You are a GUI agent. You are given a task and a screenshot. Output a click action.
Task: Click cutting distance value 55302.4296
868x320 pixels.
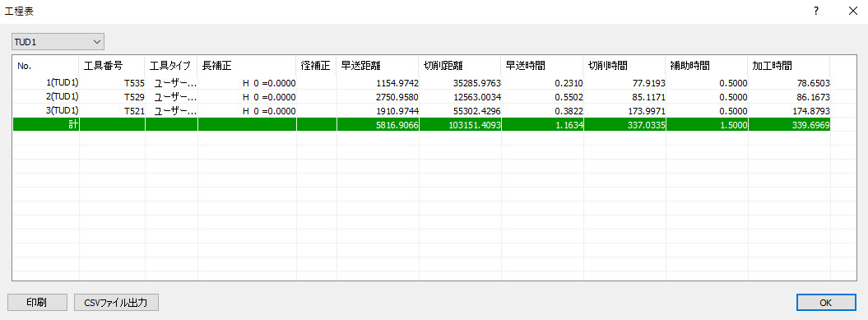476,111
